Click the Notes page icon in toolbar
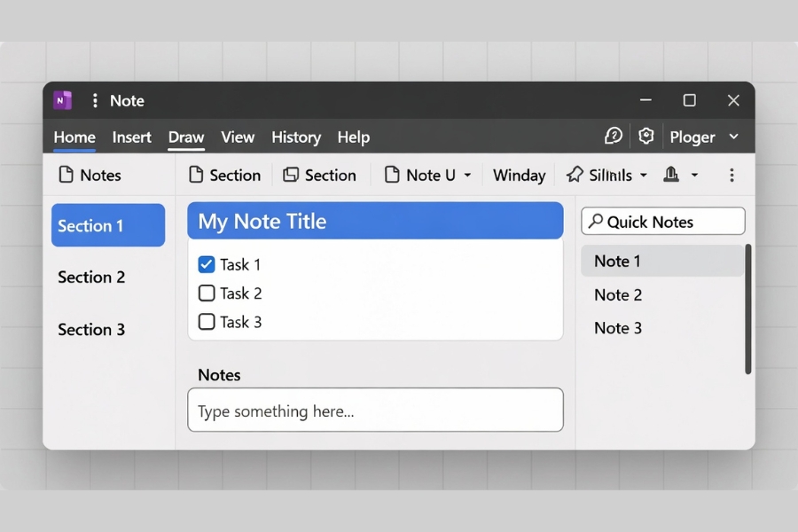This screenshot has height=532, width=798. pos(66,175)
